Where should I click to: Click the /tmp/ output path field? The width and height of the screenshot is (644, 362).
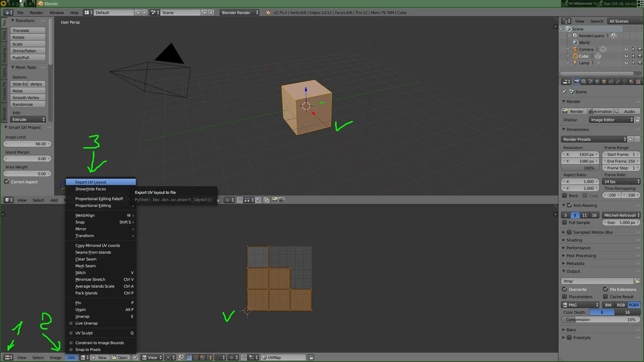coord(597,281)
